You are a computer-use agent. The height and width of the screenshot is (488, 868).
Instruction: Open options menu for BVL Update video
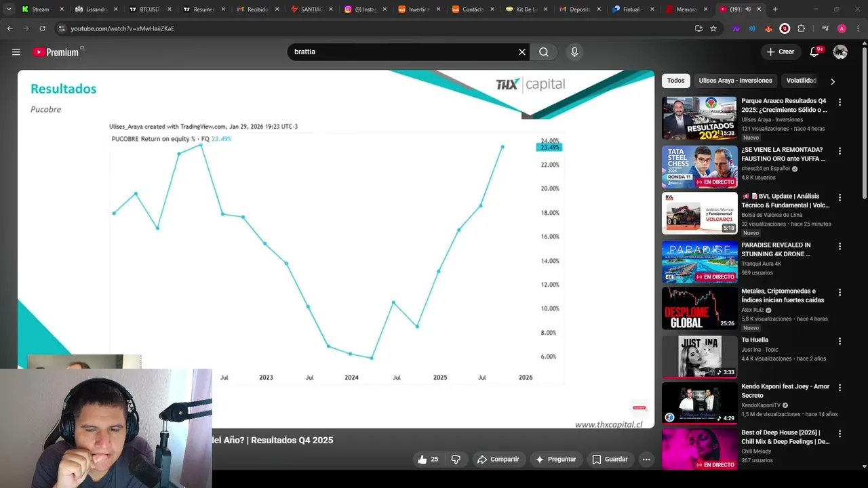click(x=840, y=198)
